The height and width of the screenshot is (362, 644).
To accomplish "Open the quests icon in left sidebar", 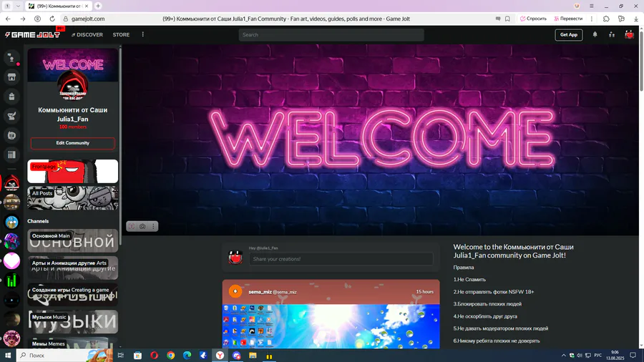I will pos(11,116).
